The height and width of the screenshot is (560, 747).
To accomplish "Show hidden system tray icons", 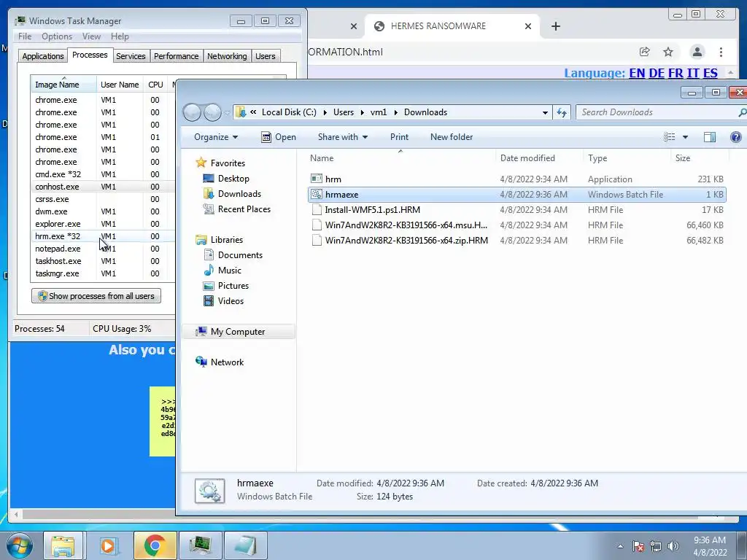I will click(x=620, y=546).
